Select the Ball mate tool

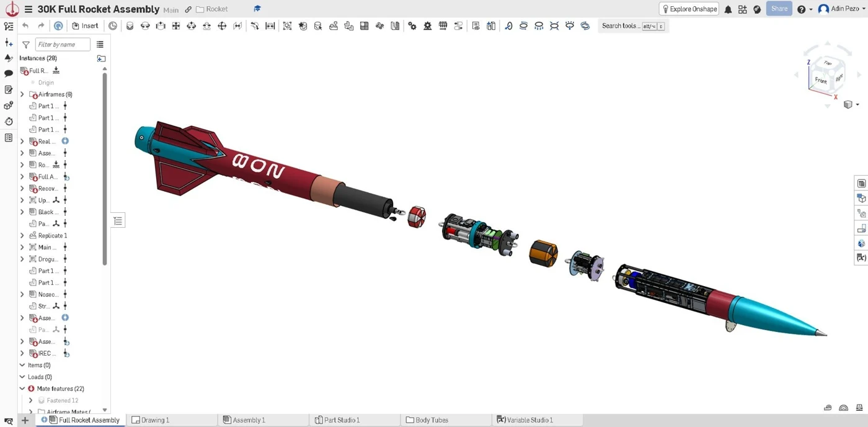pos(222,26)
